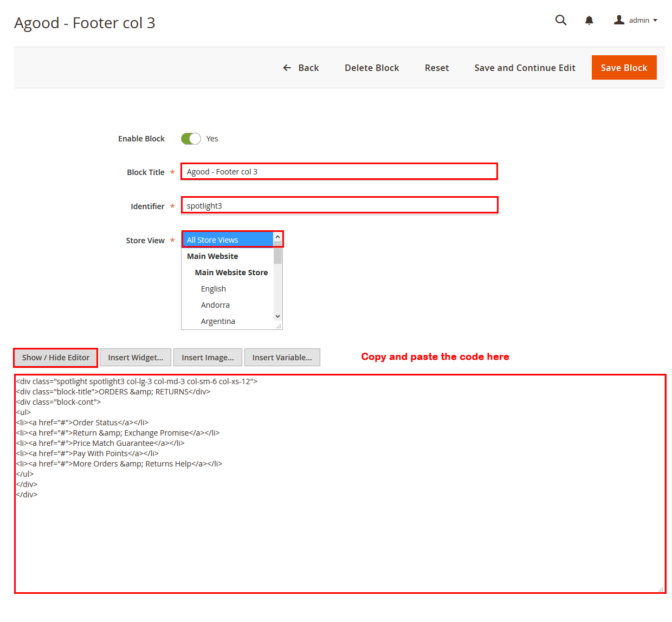Viewport: 672px width, 622px height.
Task: Expand the admin account dropdown arrow
Action: (x=655, y=21)
